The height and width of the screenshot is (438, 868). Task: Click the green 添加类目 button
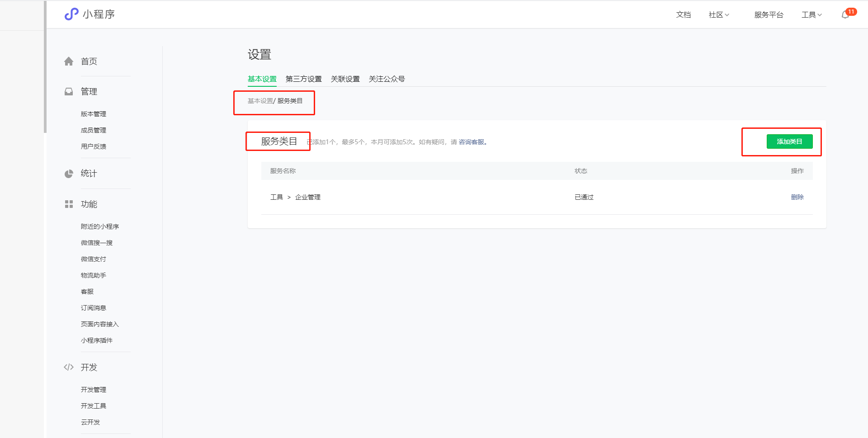pyautogui.click(x=789, y=141)
